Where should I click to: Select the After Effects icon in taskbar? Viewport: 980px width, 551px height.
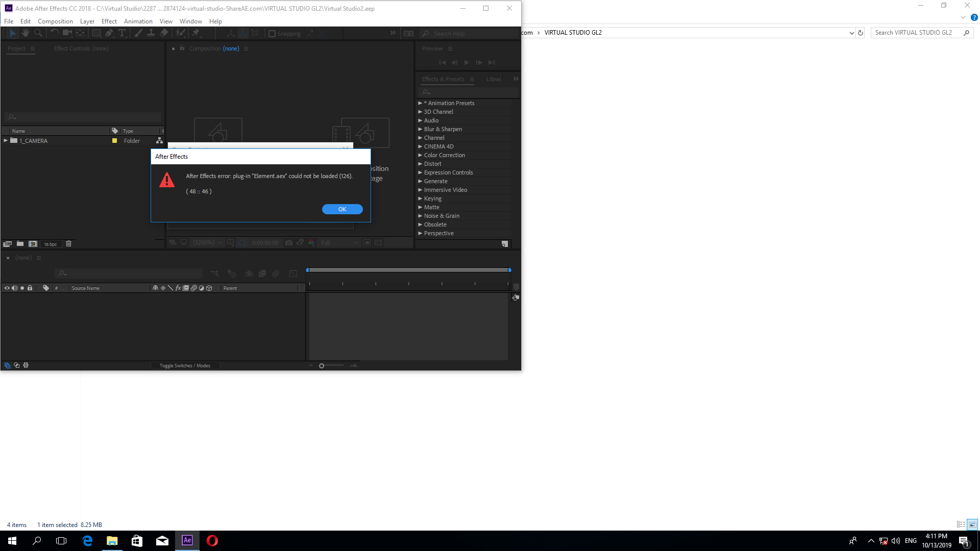(x=187, y=540)
